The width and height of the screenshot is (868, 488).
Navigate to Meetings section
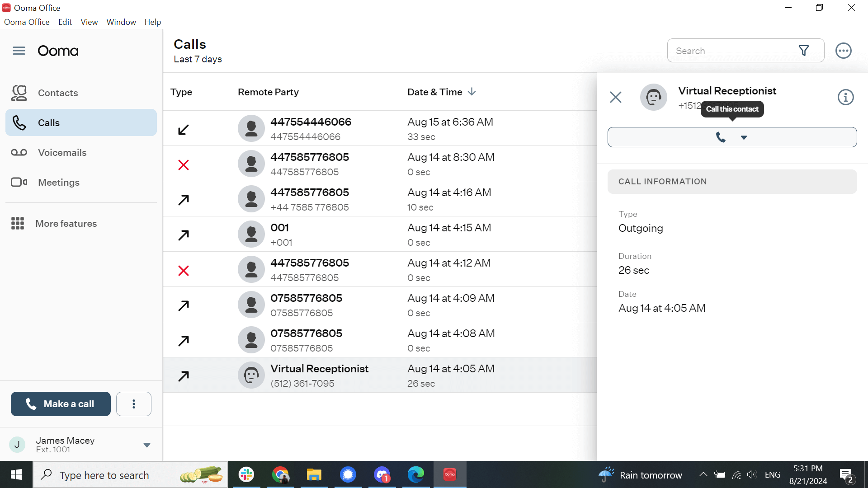(57, 183)
